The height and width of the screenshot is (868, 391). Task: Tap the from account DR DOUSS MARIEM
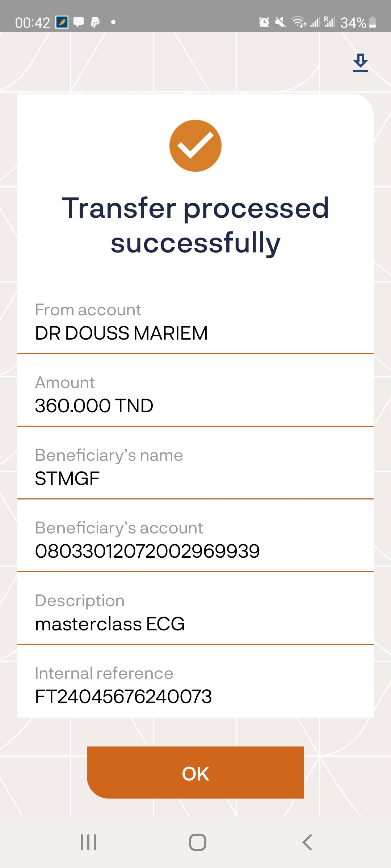121,333
